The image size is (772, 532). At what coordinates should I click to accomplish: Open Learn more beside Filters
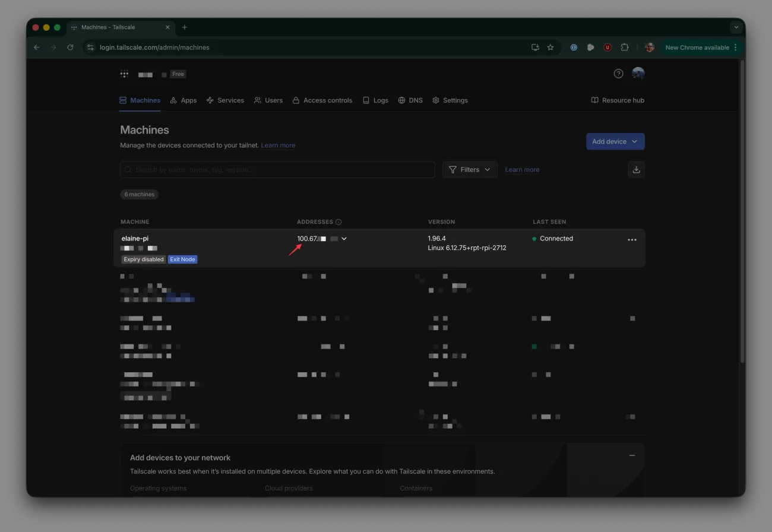[522, 170]
